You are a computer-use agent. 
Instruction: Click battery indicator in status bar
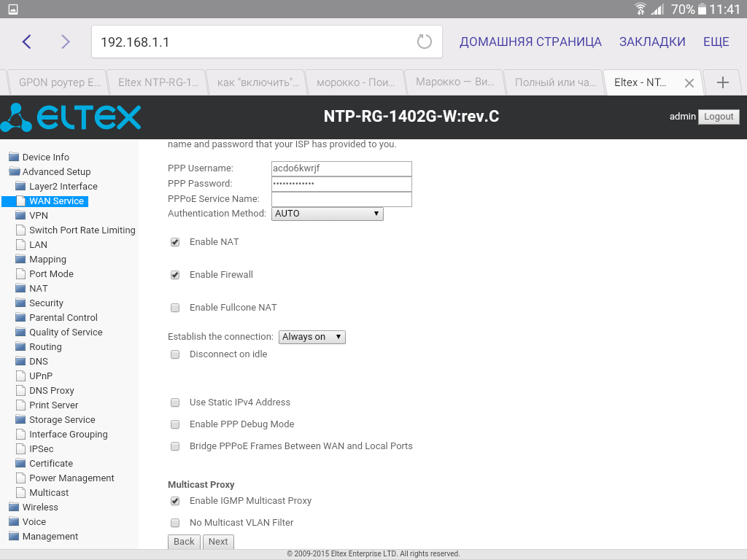[702, 9]
